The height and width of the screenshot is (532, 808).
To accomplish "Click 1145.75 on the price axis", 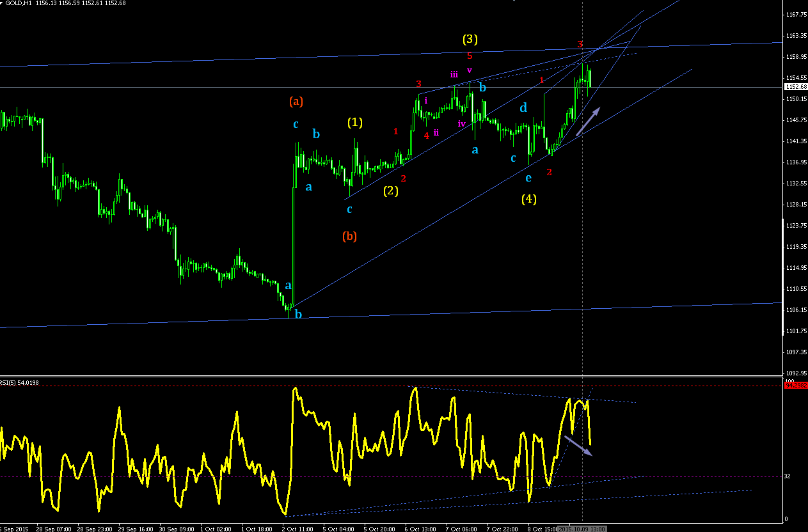I will [x=797, y=120].
